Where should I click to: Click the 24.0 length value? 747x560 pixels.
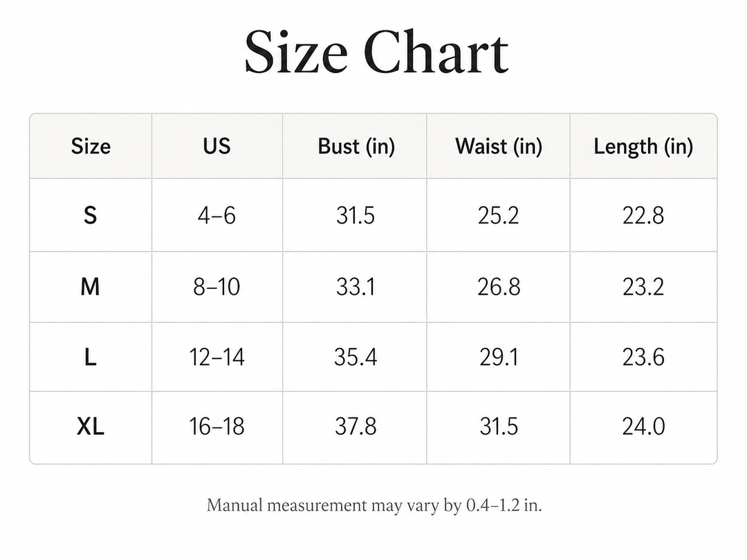click(x=643, y=426)
